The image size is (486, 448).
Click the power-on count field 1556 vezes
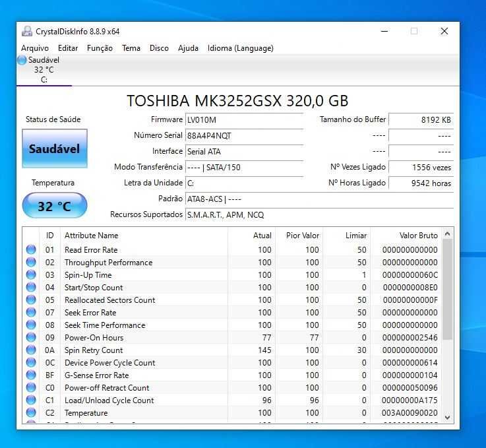pos(421,168)
